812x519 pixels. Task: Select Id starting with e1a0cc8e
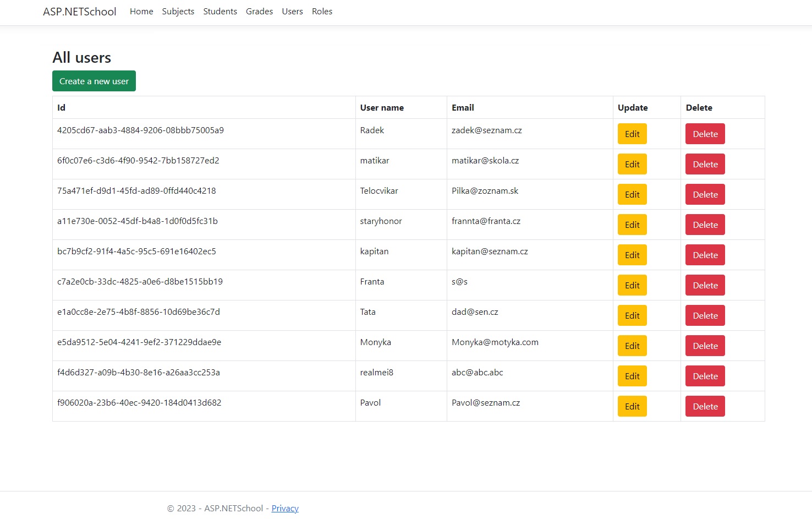(139, 312)
